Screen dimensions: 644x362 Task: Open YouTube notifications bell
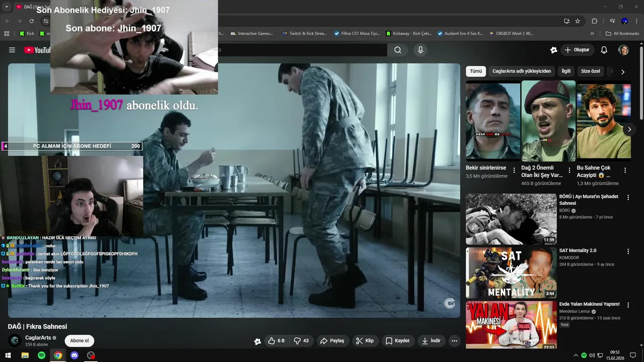(x=604, y=50)
